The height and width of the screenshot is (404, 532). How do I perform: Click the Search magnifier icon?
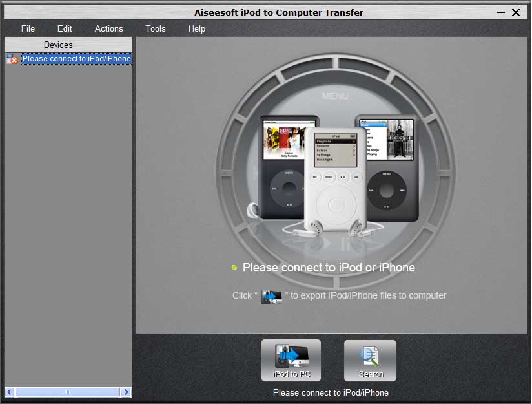coord(370,356)
